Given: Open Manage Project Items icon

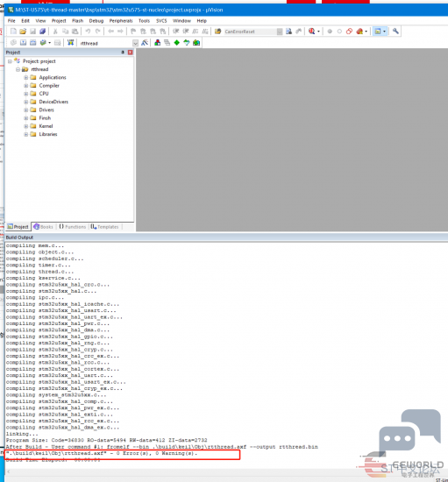Looking at the screenshot, I should coord(158,43).
